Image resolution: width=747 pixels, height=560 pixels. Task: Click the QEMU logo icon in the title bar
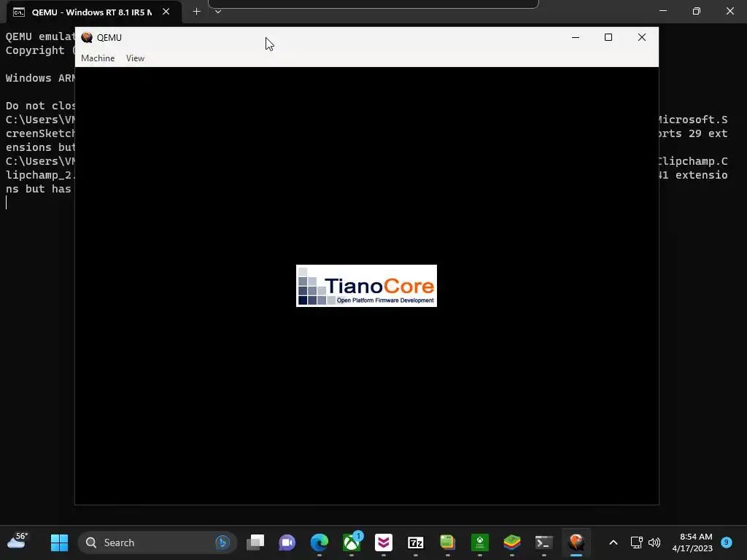(87, 38)
